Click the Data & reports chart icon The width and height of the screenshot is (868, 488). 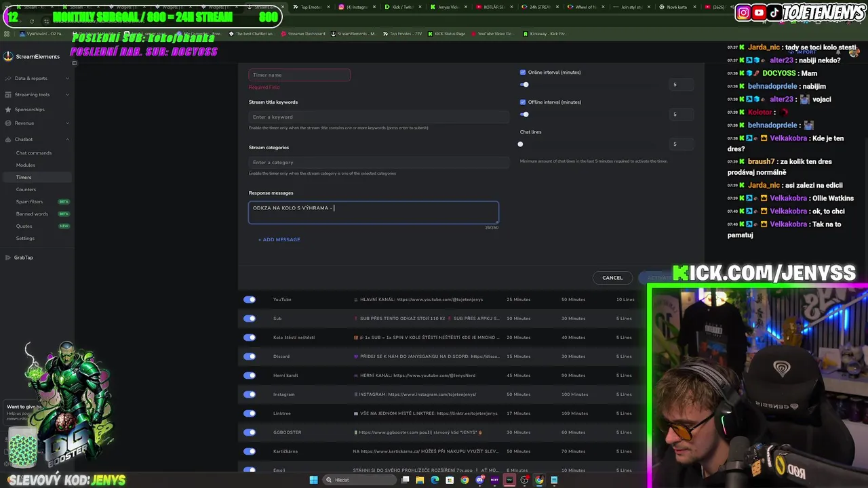[7, 78]
